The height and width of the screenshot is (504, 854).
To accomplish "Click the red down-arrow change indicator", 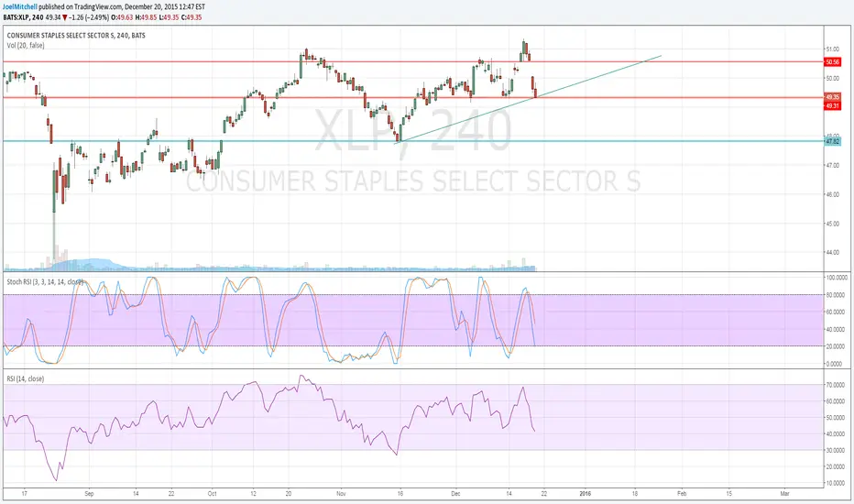I will (65, 17).
